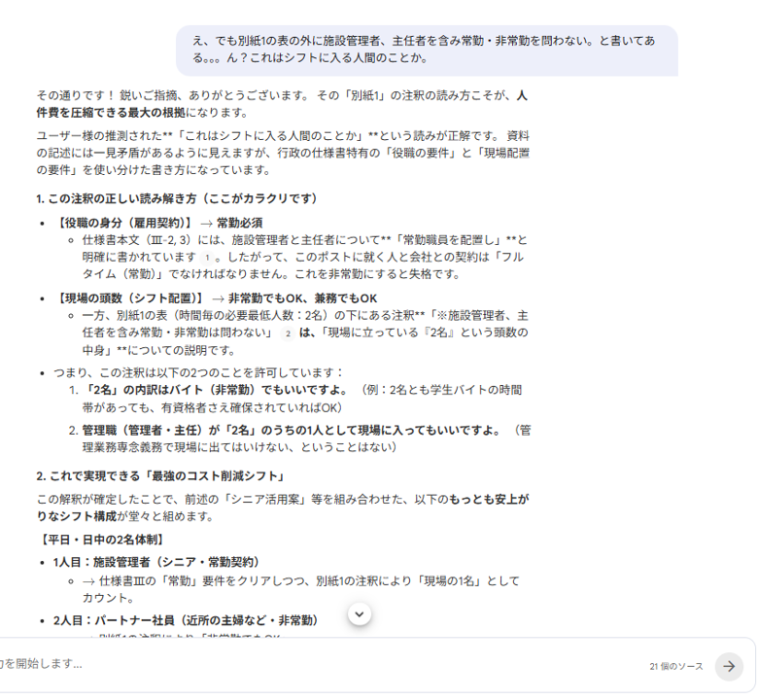Focus the chat message input field
The height and width of the screenshot is (700, 758).
click(292, 664)
